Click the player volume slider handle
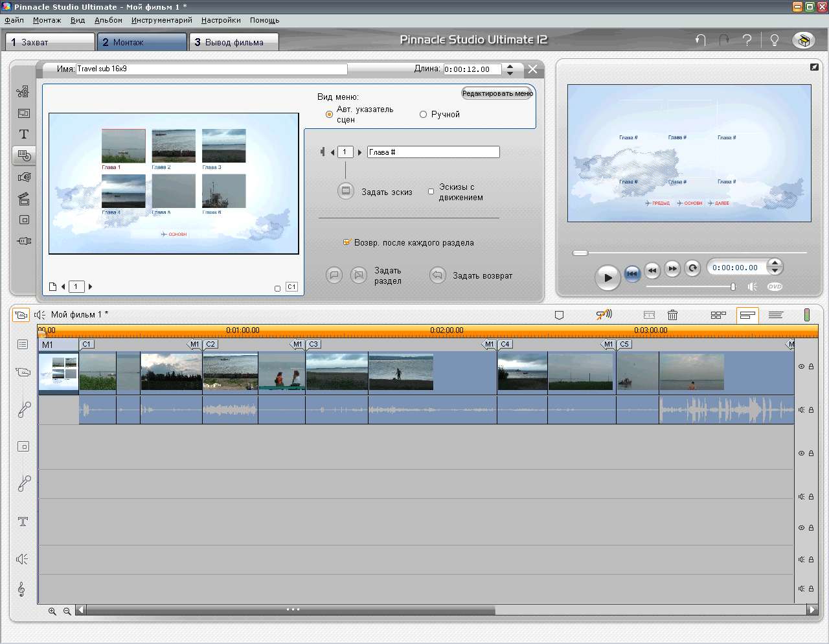The width and height of the screenshot is (829, 644). click(733, 286)
